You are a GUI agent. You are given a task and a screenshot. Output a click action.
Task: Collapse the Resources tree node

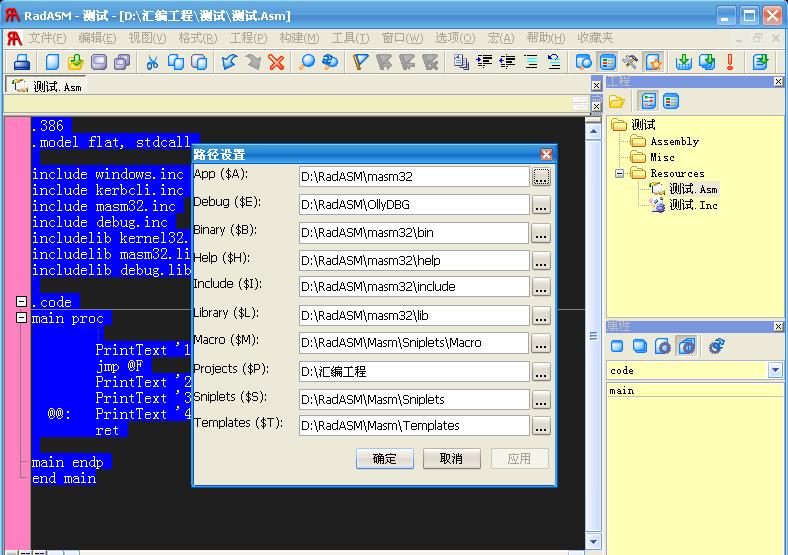pyautogui.click(x=619, y=173)
